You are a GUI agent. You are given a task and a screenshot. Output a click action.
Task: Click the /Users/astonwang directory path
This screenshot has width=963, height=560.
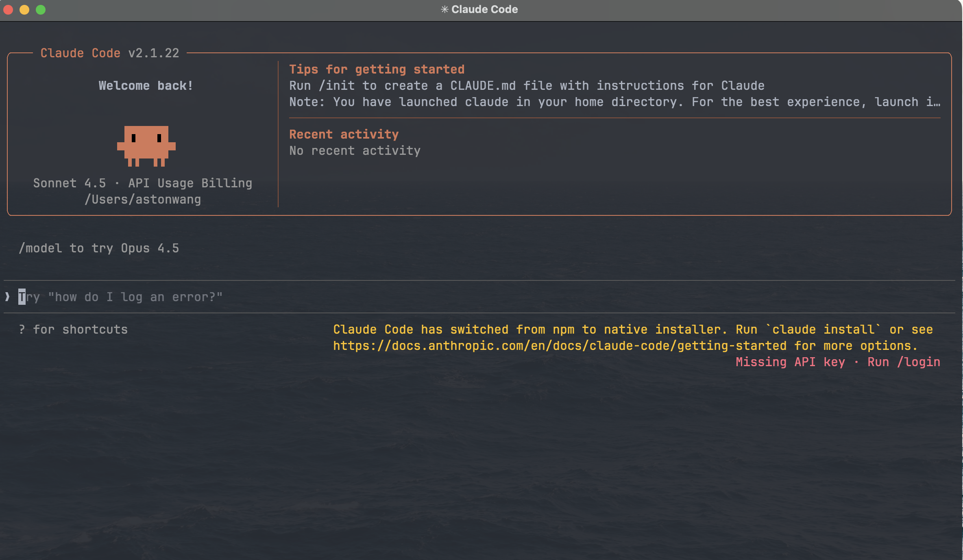pyautogui.click(x=142, y=200)
